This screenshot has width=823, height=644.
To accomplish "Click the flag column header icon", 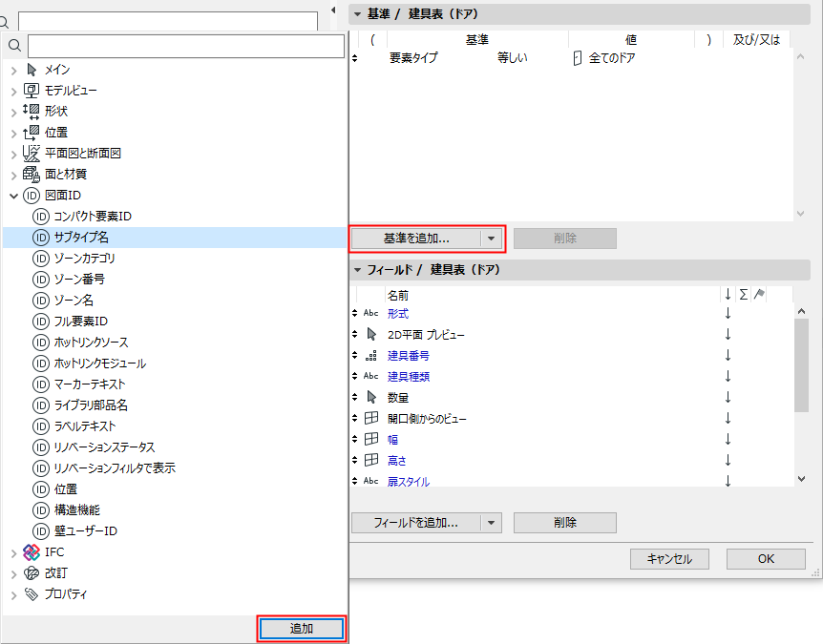I will point(759,294).
